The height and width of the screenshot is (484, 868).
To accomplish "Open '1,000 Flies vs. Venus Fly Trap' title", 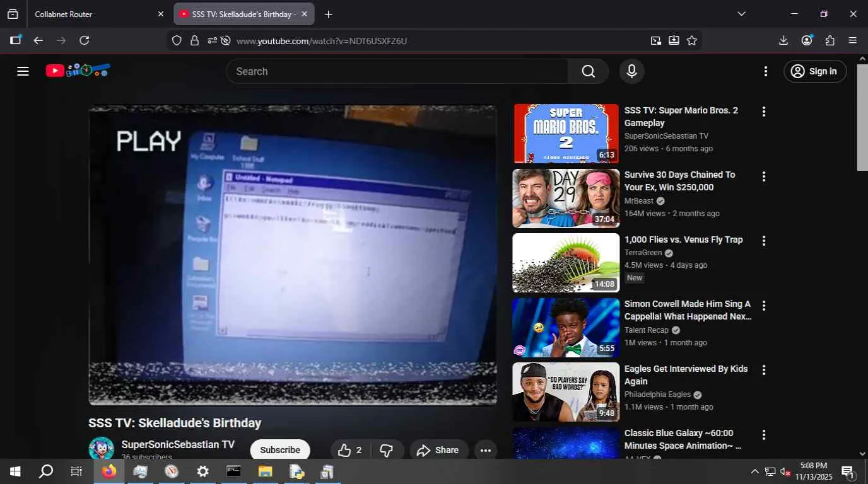I will pos(684,239).
